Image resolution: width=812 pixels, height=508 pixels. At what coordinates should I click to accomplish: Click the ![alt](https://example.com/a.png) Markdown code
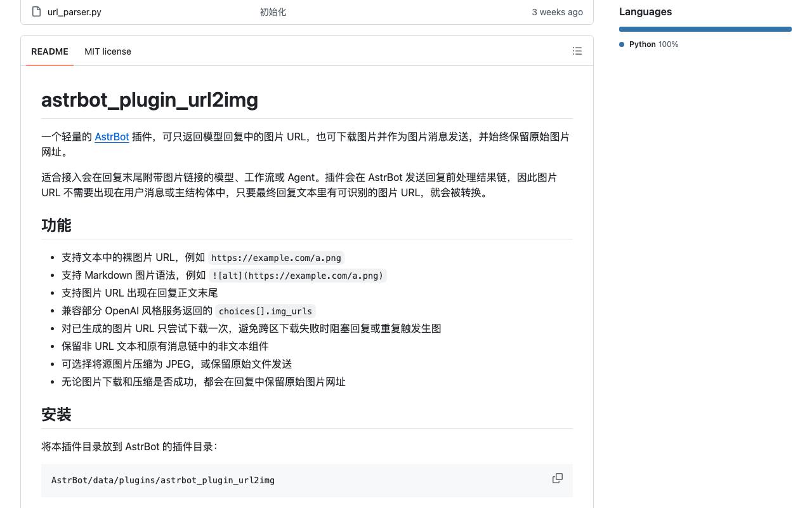(298, 276)
